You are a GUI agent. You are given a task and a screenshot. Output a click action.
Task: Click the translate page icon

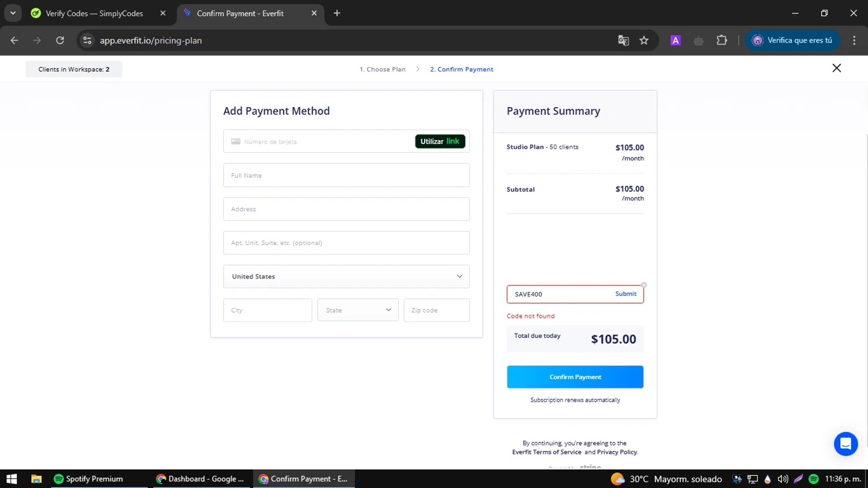tap(623, 41)
